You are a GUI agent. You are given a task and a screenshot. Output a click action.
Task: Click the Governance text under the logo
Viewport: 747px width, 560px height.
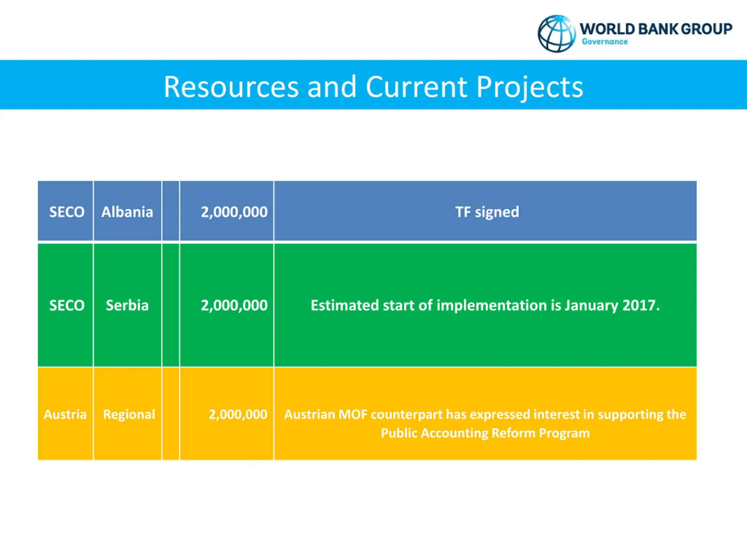(605, 41)
